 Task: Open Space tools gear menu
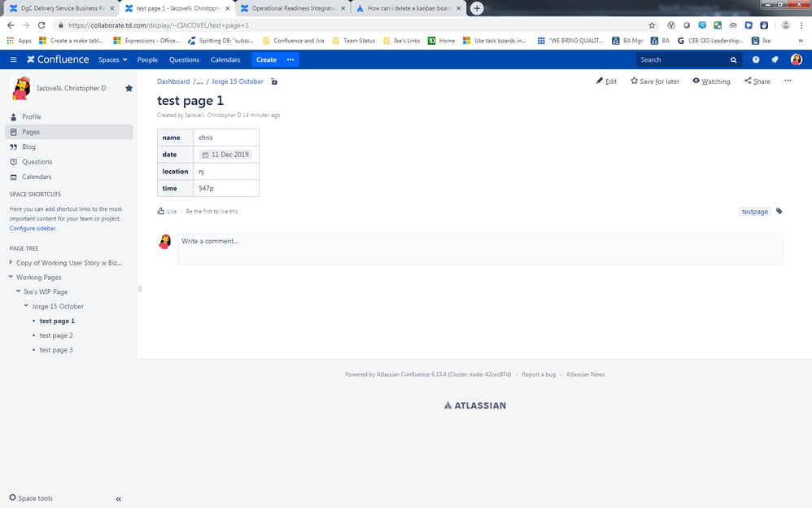(31, 498)
